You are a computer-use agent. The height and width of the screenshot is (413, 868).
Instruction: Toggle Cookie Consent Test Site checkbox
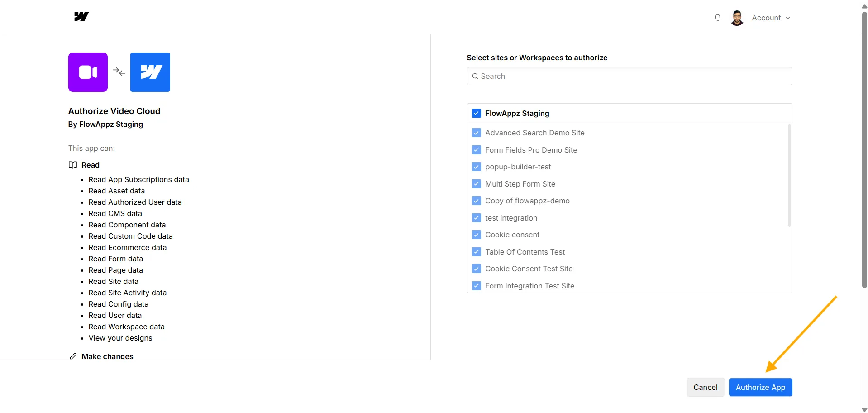click(x=476, y=269)
